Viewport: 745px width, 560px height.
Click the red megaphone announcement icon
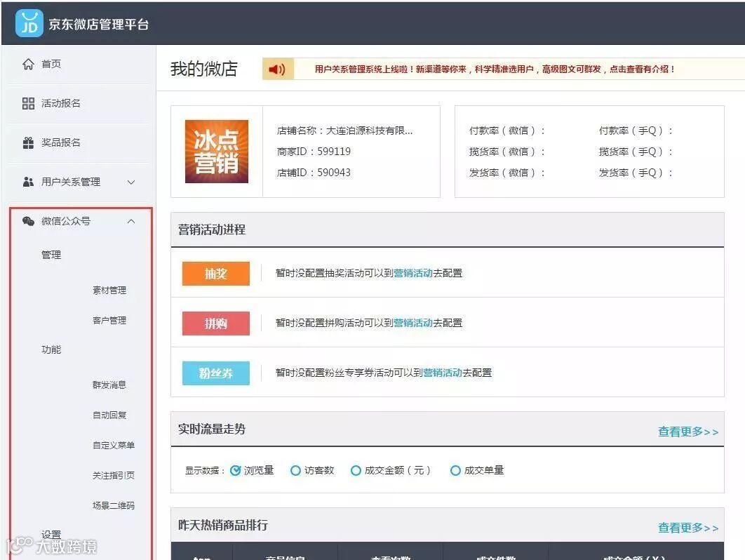point(277,69)
